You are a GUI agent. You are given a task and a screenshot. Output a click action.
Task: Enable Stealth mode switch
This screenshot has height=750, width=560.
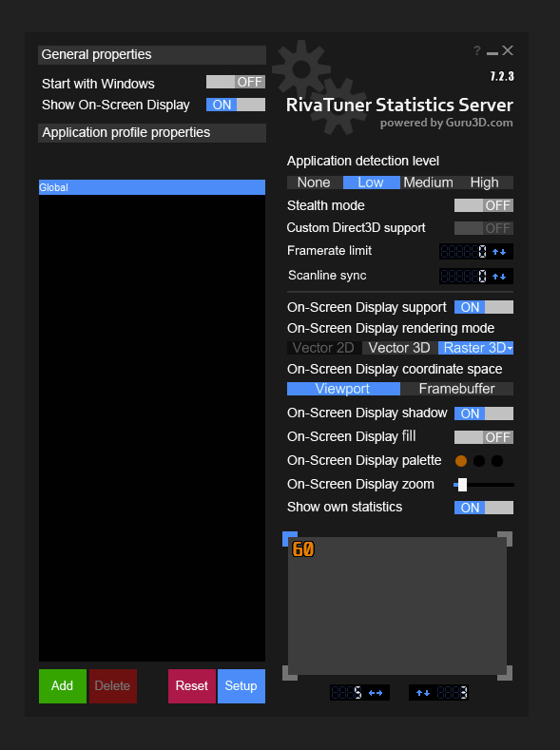click(x=484, y=205)
